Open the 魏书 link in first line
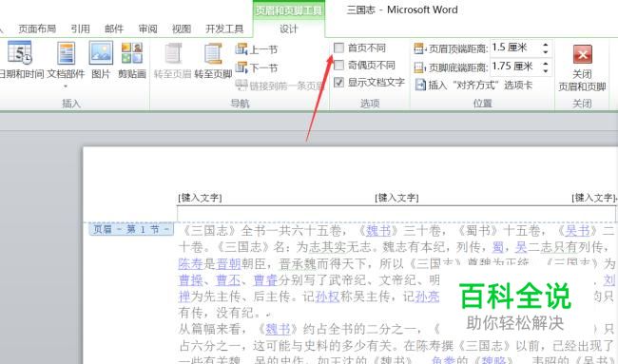Viewport: 618px width, 364px height. [378, 230]
